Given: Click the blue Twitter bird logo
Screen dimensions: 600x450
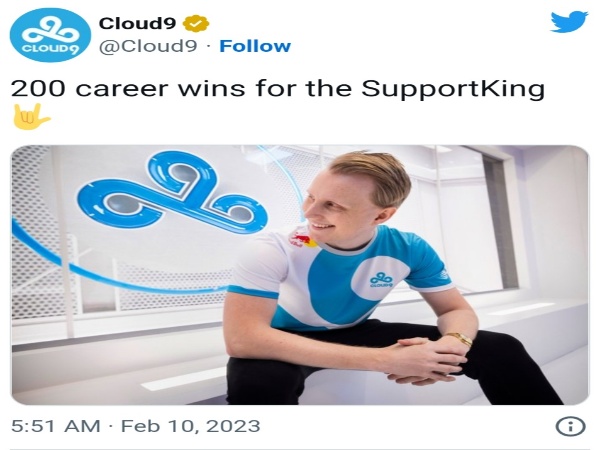Looking at the screenshot, I should click(x=569, y=22).
